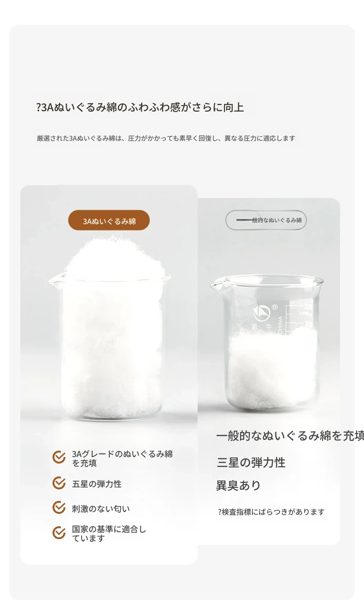This screenshot has width=364, height=606.
Task: Click the 三星の弾力性 text
Action: 251,462
